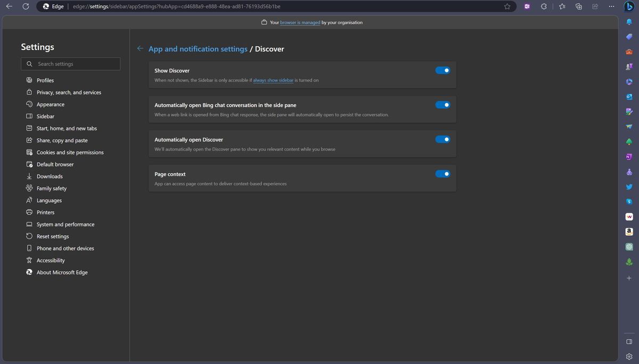Add this page to favorites using the star
Viewport: 639px width, 364px height.
[x=507, y=6]
